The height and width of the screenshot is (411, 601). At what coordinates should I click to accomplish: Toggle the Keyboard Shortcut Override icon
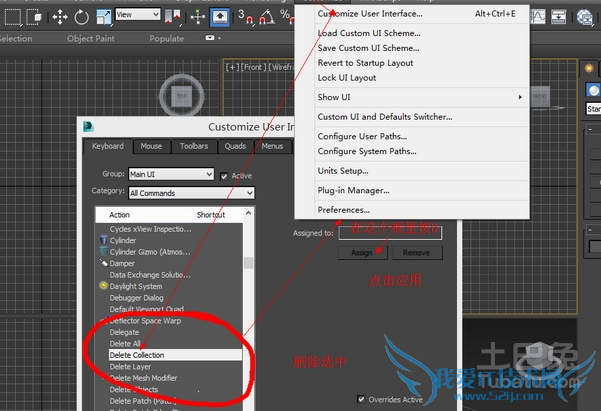click(x=220, y=17)
